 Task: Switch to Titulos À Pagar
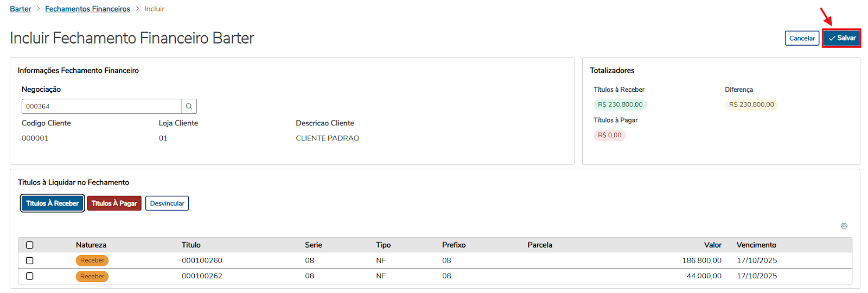point(114,203)
